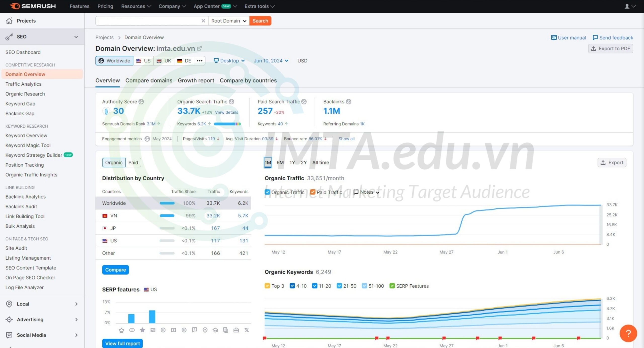Switch to Compare domains tab
644x348 pixels.
149,80
